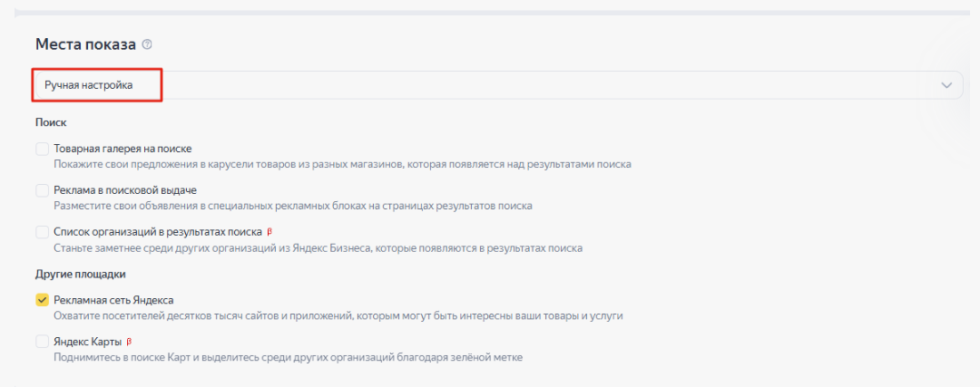Enable the Яндекс Карты checkbox

(x=42, y=342)
